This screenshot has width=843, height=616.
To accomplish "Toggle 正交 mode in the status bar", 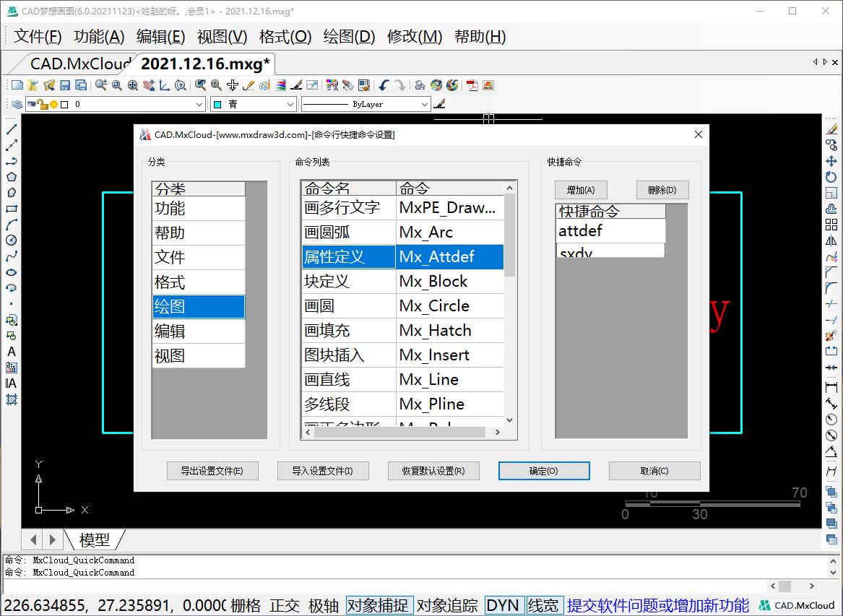I will coord(284,605).
